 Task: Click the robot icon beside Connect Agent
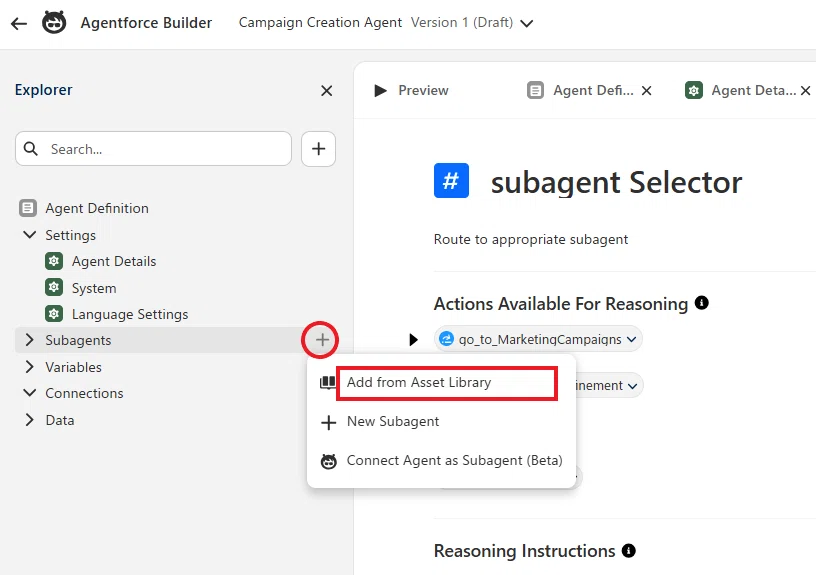pyautogui.click(x=328, y=461)
